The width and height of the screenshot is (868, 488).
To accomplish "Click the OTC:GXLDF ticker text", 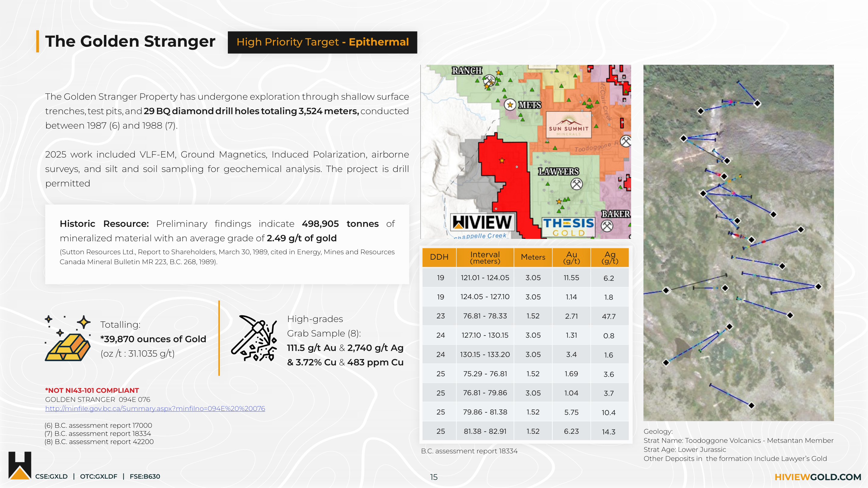I will (x=98, y=477).
